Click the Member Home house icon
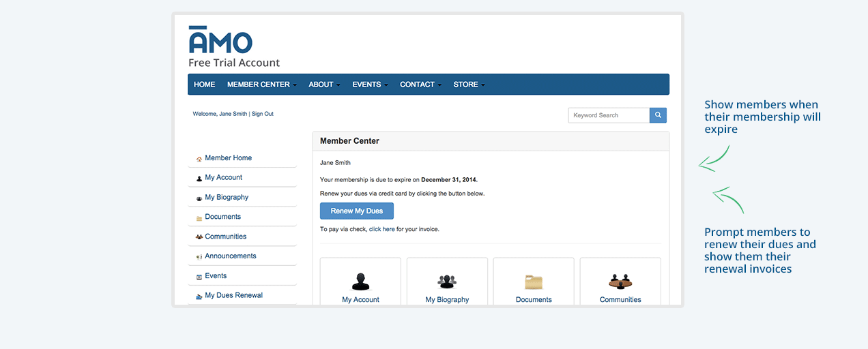868x349 pixels. (199, 159)
